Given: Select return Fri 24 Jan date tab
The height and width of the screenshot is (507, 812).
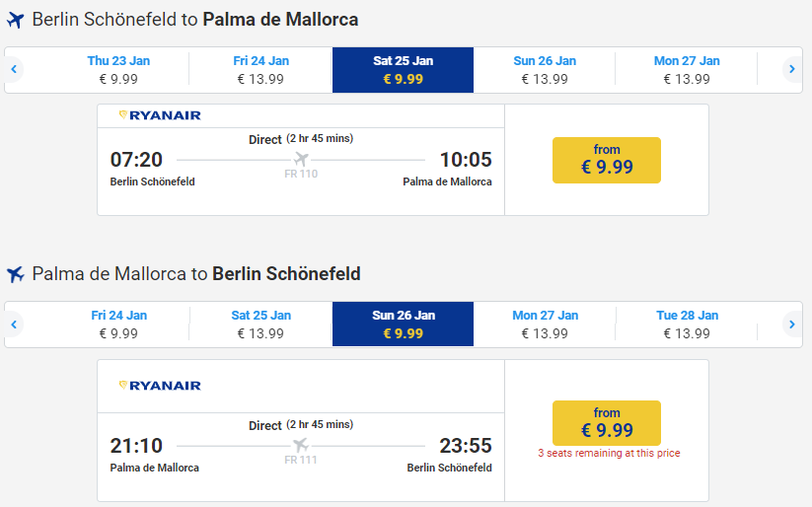Looking at the screenshot, I should pos(118,325).
